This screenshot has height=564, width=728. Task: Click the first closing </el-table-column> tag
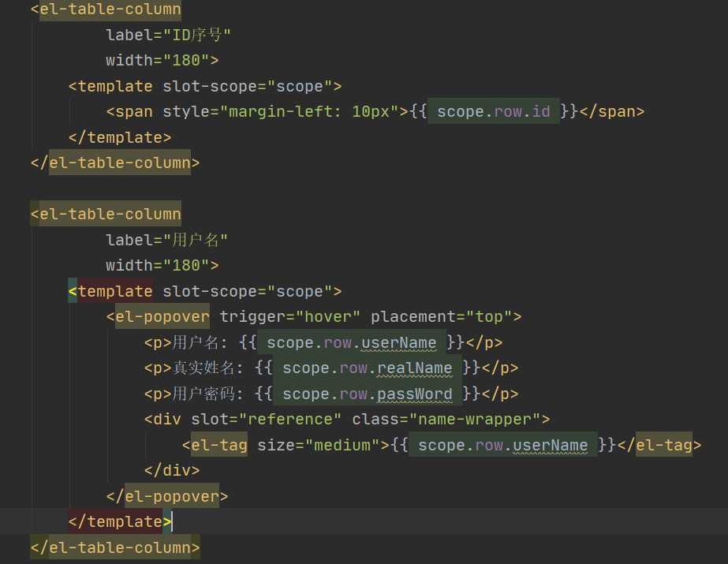click(x=115, y=163)
